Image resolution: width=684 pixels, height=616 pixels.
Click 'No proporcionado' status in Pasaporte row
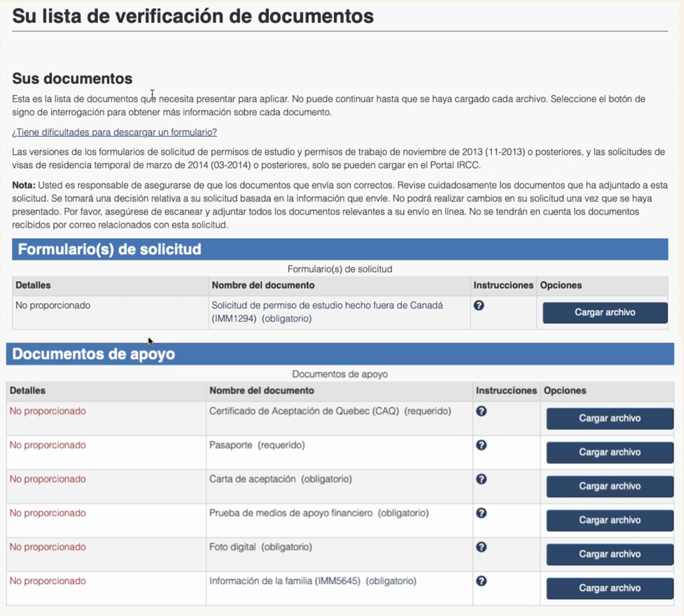48,445
